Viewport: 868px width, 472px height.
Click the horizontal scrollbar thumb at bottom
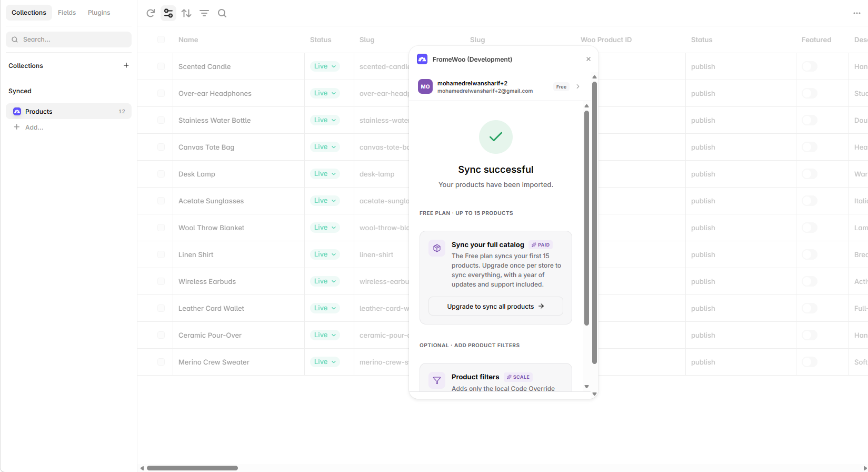(192, 468)
